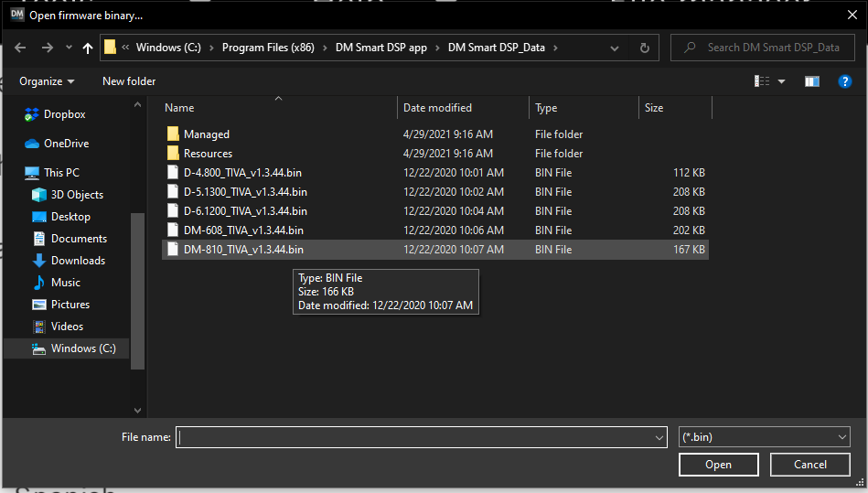Click the Open button
868x493 pixels.
(x=719, y=465)
